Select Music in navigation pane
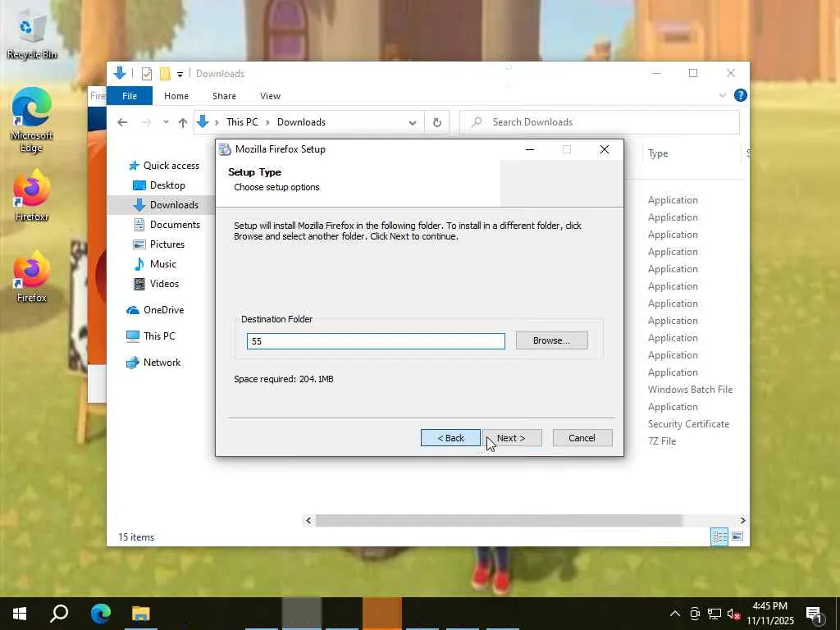840x630 pixels. point(155,264)
